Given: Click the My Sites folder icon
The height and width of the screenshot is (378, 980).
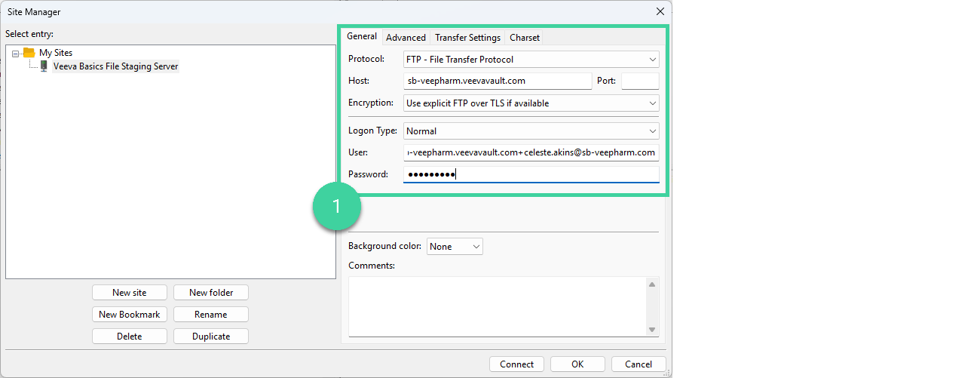Looking at the screenshot, I should tap(29, 53).
